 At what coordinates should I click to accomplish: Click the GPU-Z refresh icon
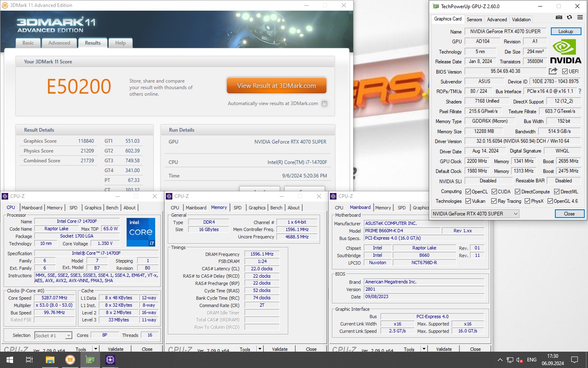click(569, 17)
